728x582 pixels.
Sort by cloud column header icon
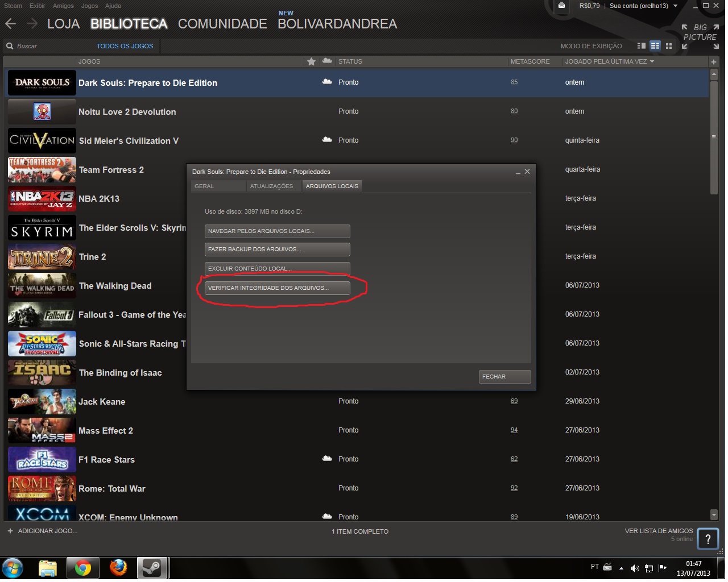pos(327,61)
